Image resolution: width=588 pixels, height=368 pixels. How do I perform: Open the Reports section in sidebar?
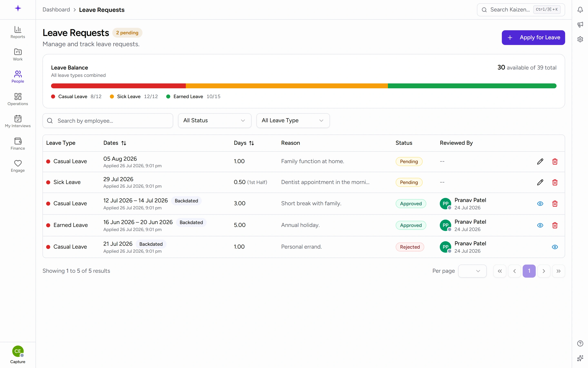(18, 32)
